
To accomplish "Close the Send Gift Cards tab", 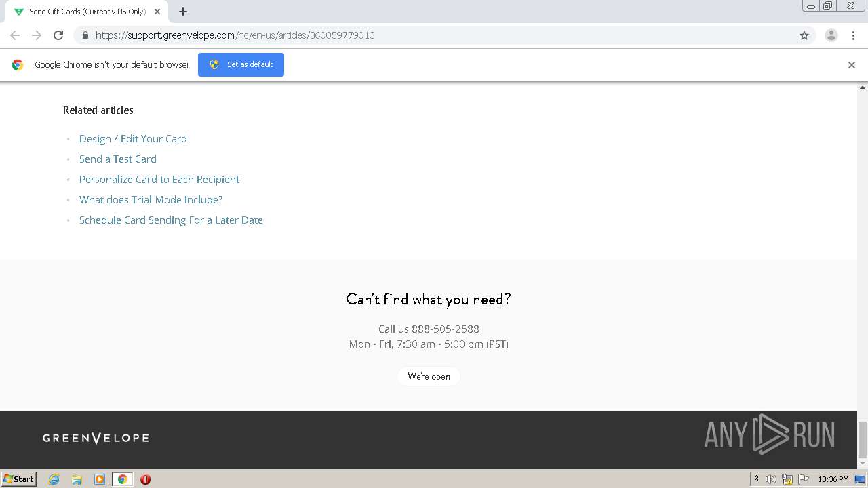I will click(x=157, y=12).
